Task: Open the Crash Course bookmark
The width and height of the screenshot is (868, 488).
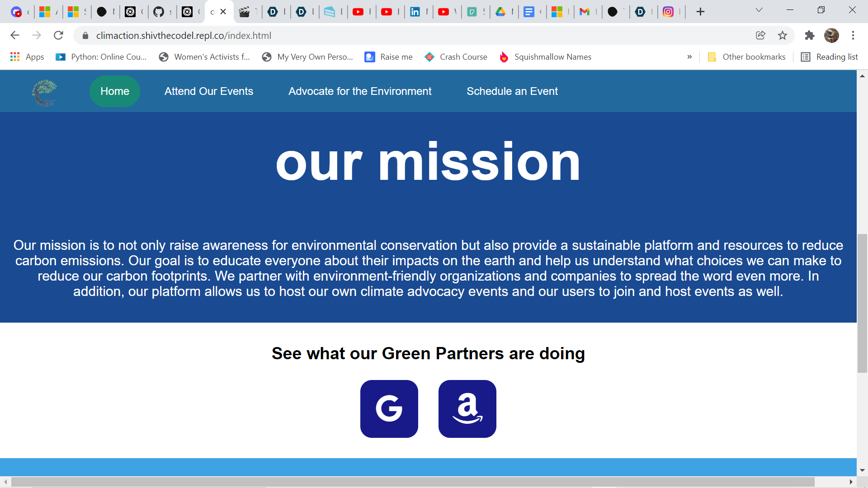Action: click(456, 57)
